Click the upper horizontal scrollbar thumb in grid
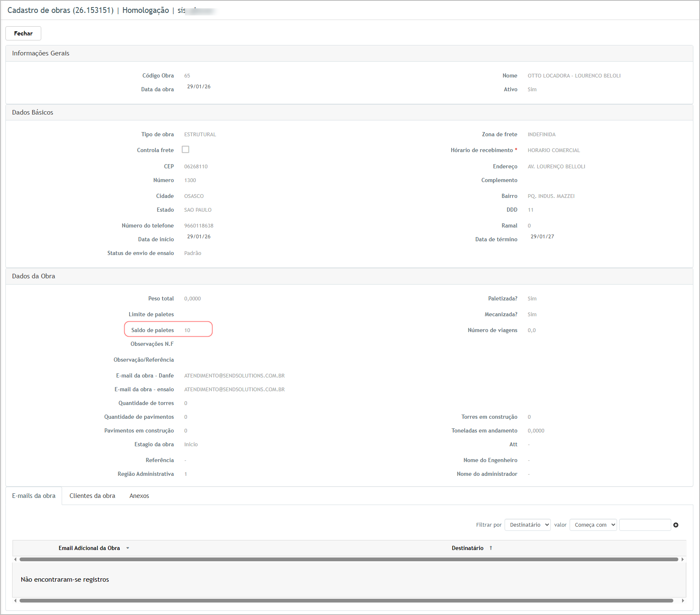The width and height of the screenshot is (700, 615). coord(349,559)
